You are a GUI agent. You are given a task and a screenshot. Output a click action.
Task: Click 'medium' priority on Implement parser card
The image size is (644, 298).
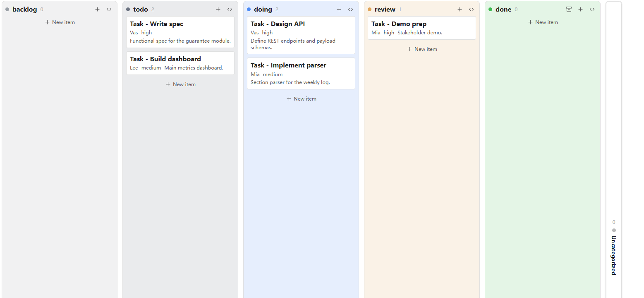point(273,74)
